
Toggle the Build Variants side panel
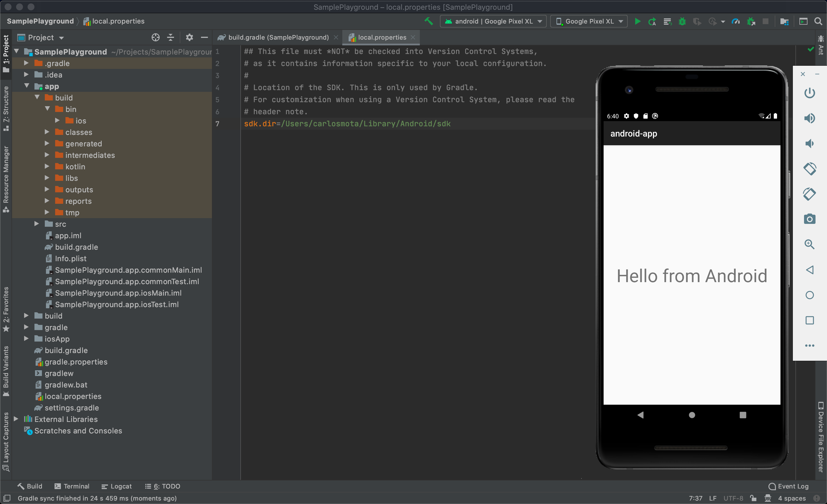(x=6, y=371)
